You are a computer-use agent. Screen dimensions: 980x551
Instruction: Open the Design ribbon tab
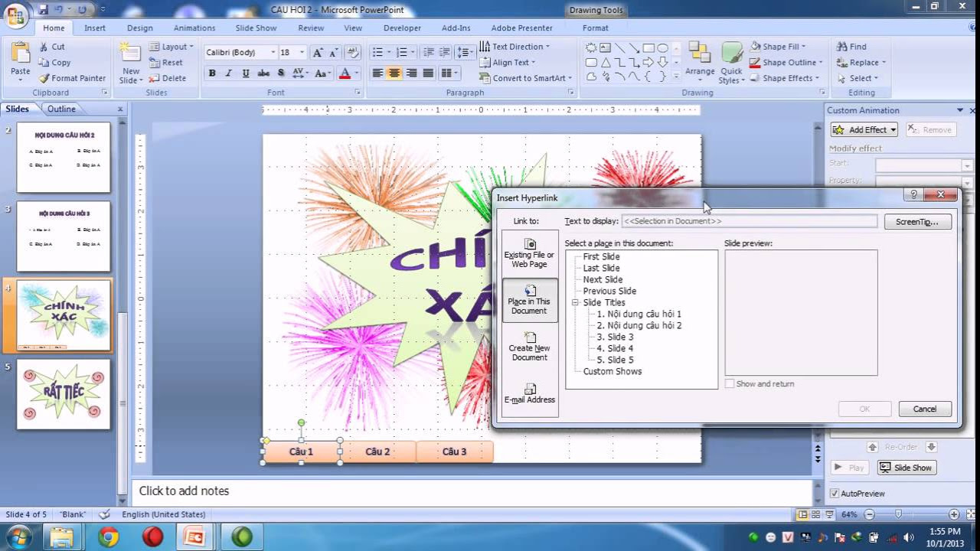(140, 28)
